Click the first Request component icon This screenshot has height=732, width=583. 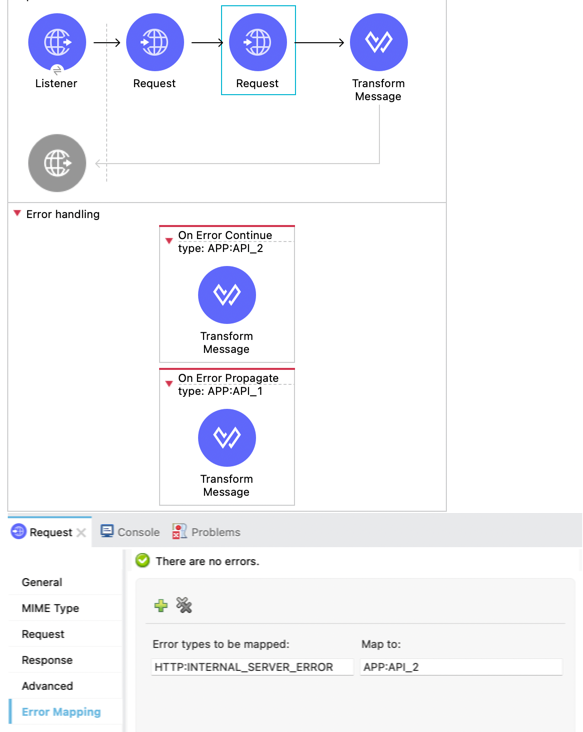point(155,42)
